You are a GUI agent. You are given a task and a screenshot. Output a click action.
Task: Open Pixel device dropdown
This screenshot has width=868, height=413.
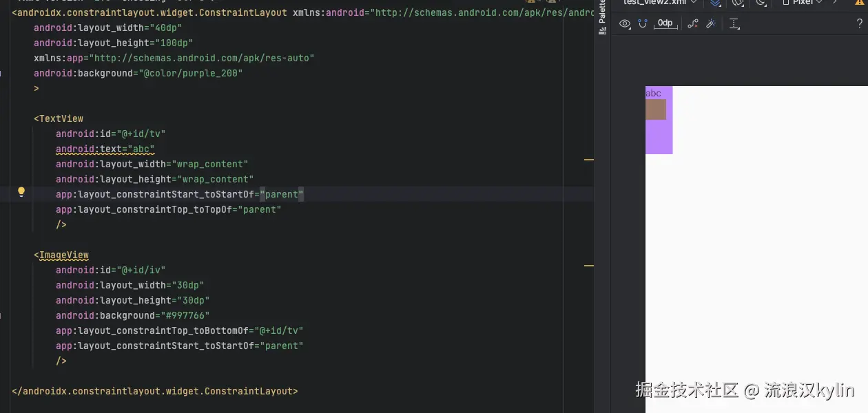click(x=803, y=3)
